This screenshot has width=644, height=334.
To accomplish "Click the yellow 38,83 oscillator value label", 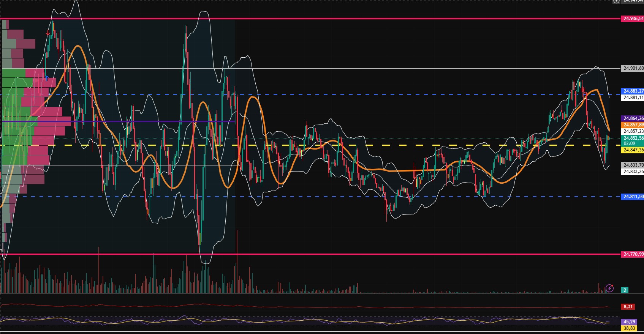I will click(x=629, y=328).
